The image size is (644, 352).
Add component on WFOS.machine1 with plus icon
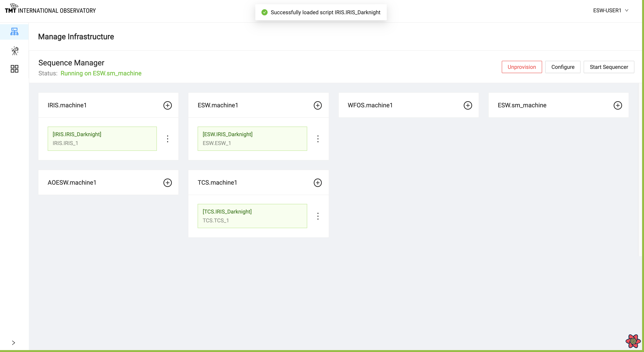tap(468, 105)
